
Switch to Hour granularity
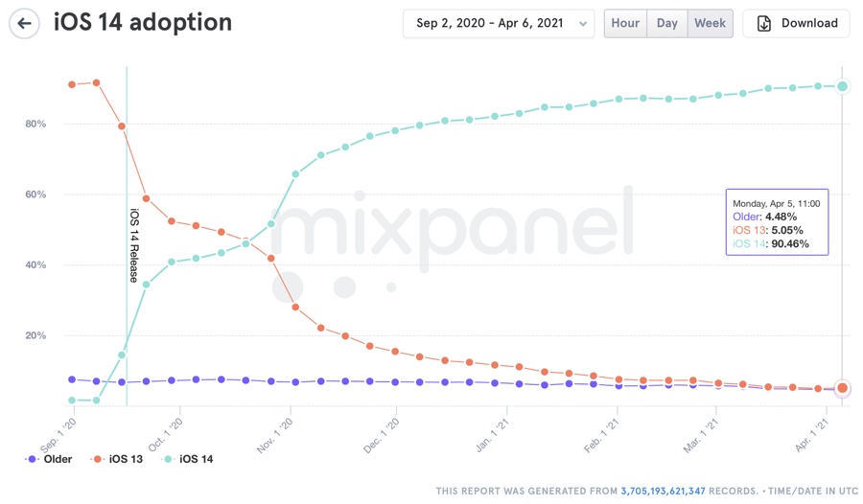(625, 23)
